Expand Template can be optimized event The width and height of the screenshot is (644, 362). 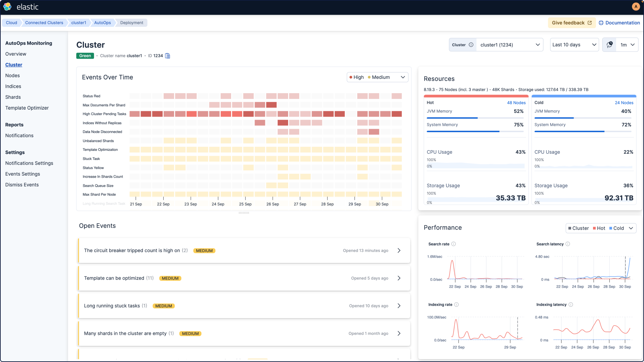(x=399, y=278)
